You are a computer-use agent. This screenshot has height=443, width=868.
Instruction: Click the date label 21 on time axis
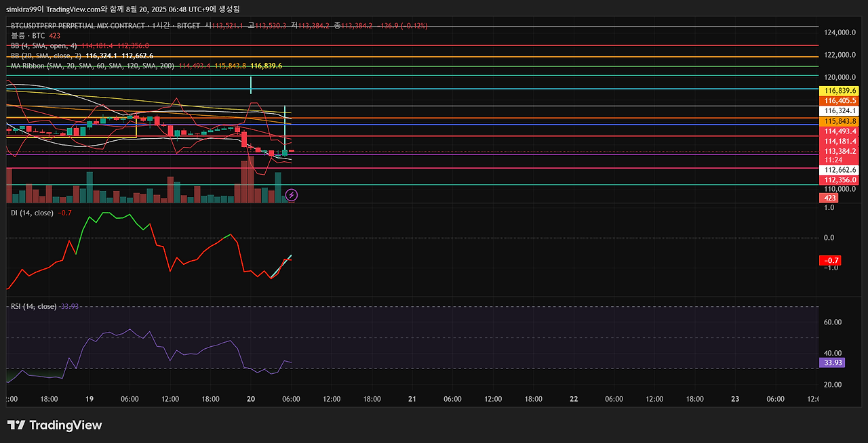(412, 400)
